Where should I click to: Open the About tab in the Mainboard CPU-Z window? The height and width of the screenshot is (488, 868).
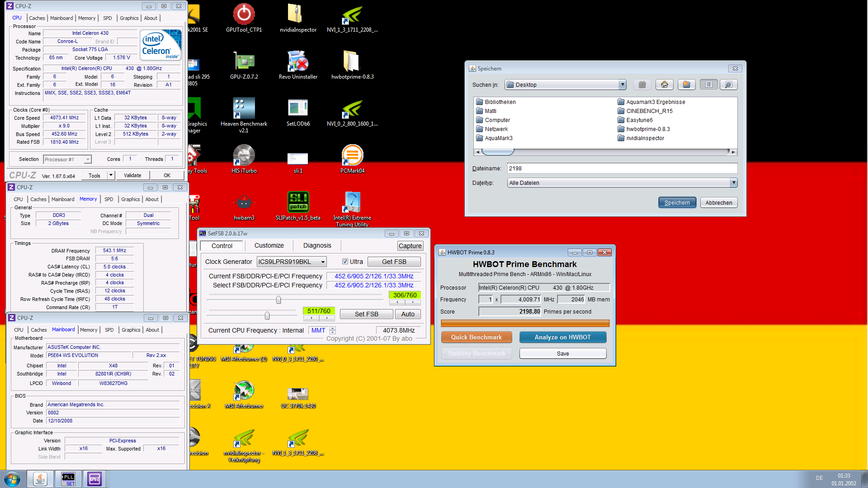click(x=152, y=330)
